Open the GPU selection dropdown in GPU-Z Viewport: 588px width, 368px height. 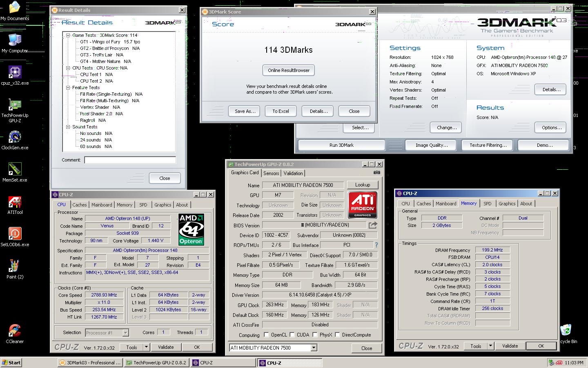tap(314, 348)
